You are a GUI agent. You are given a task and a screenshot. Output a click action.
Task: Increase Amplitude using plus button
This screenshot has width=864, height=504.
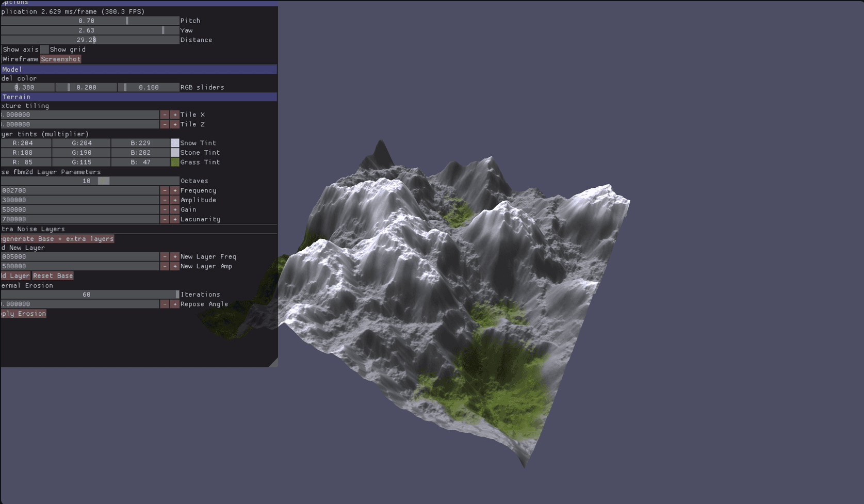point(175,200)
